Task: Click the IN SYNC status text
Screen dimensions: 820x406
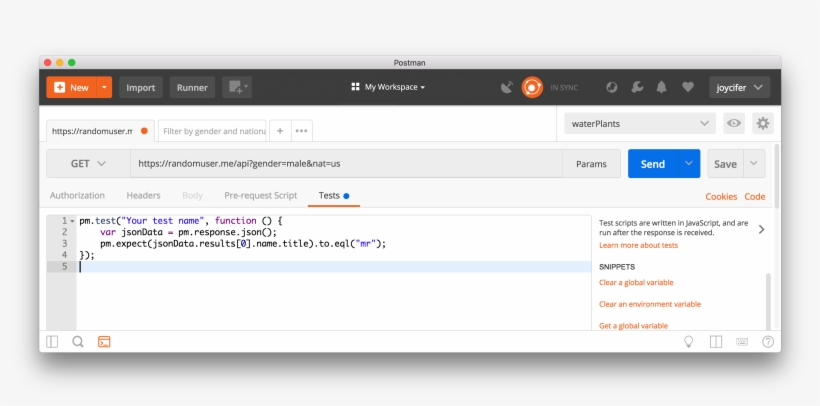Action: [564, 88]
